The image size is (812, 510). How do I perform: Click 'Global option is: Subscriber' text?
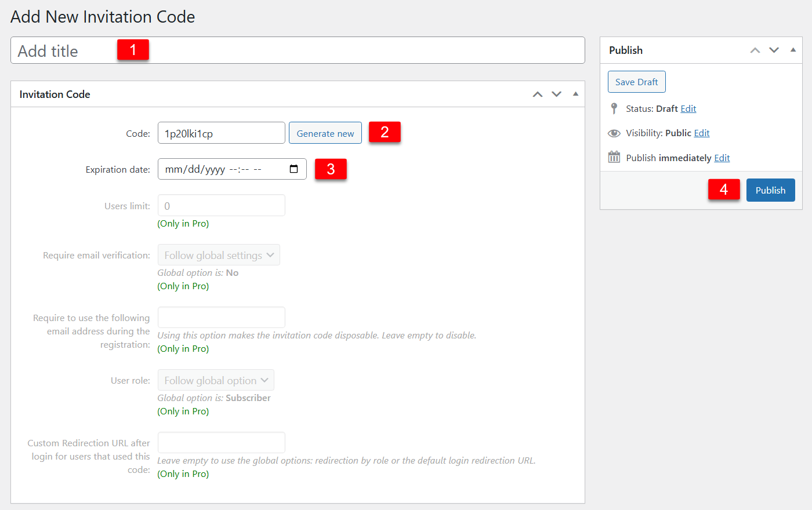[214, 398]
